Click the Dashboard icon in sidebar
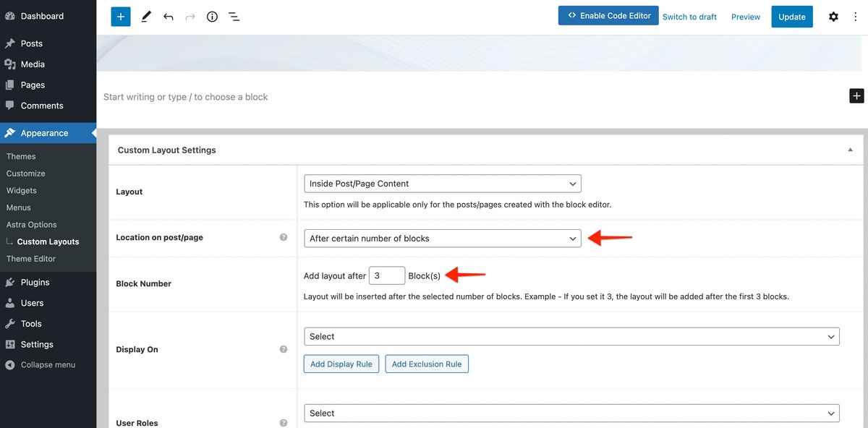Image resolution: width=868 pixels, height=428 pixels. pyautogui.click(x=10, y=16)
